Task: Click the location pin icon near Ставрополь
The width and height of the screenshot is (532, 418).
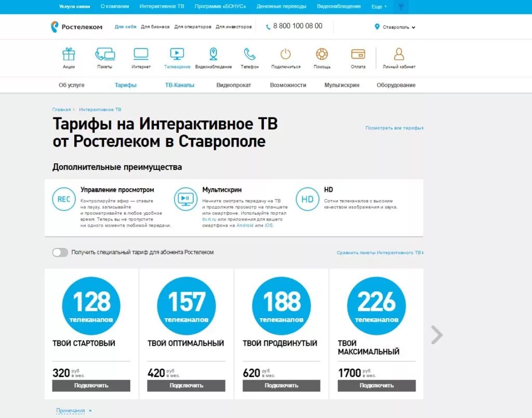Action: [377, 27]
